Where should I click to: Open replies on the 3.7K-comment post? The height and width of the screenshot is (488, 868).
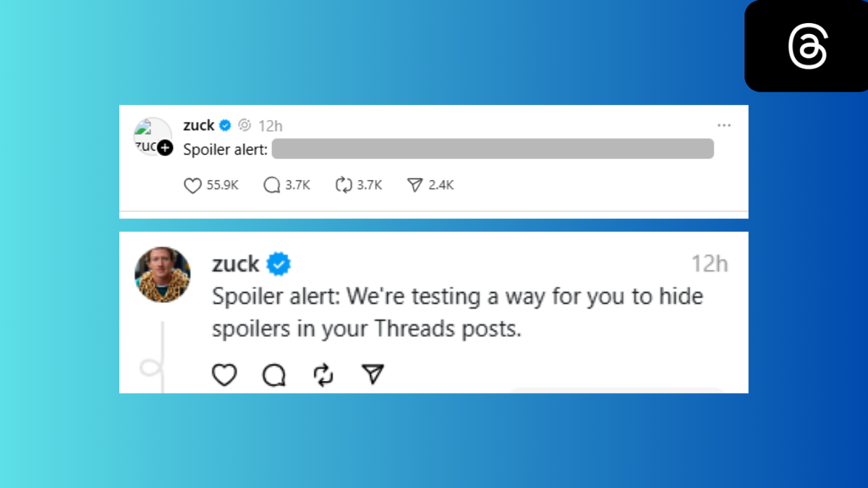tap(272, 186)
